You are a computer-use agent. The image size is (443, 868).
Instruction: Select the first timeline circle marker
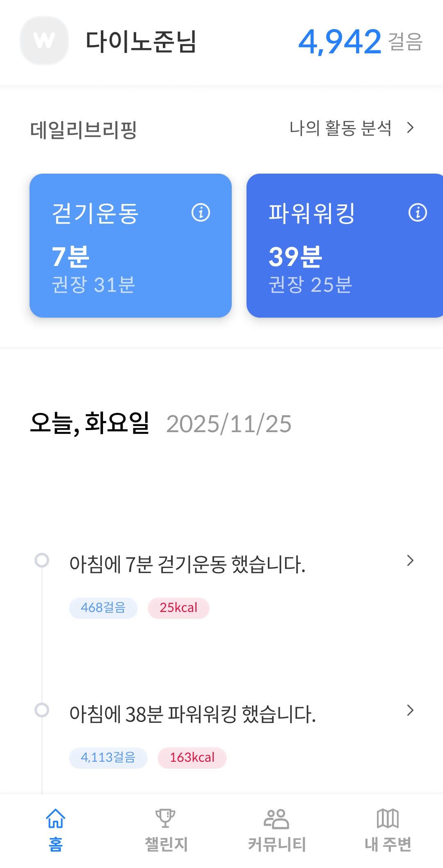[42, 560]
